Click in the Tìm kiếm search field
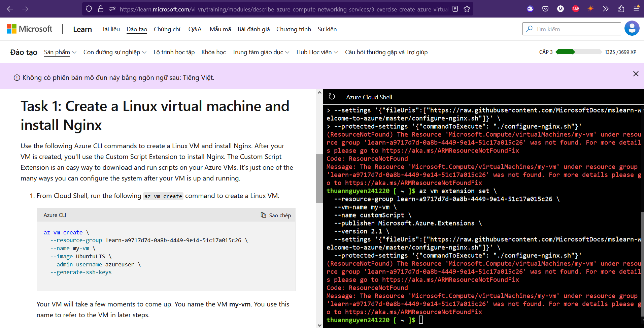 572,29
